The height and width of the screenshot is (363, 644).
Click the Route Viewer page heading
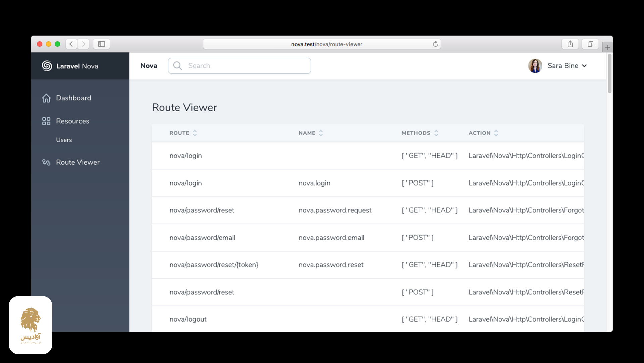(184, 107)
